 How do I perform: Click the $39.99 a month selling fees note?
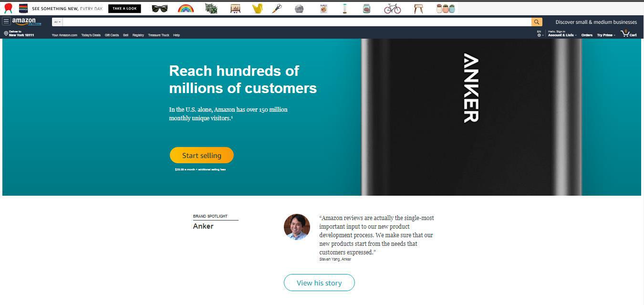coord(200,169)
